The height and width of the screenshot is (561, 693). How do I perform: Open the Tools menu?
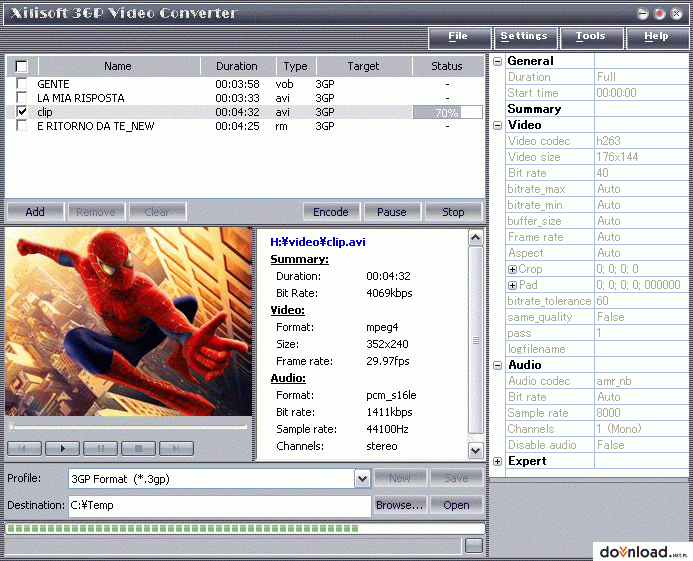[x=592, y=37]
